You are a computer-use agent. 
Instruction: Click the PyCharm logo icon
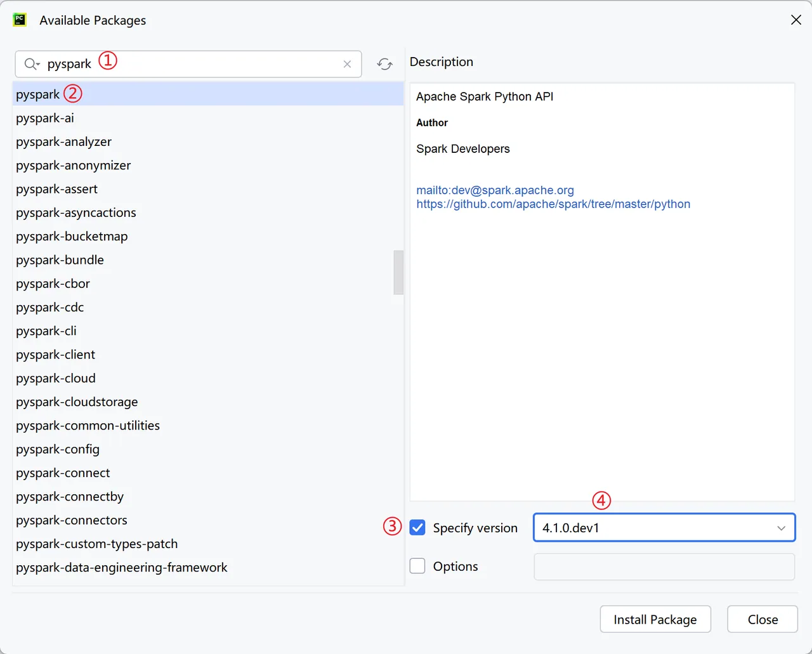[x=20, y=20]
